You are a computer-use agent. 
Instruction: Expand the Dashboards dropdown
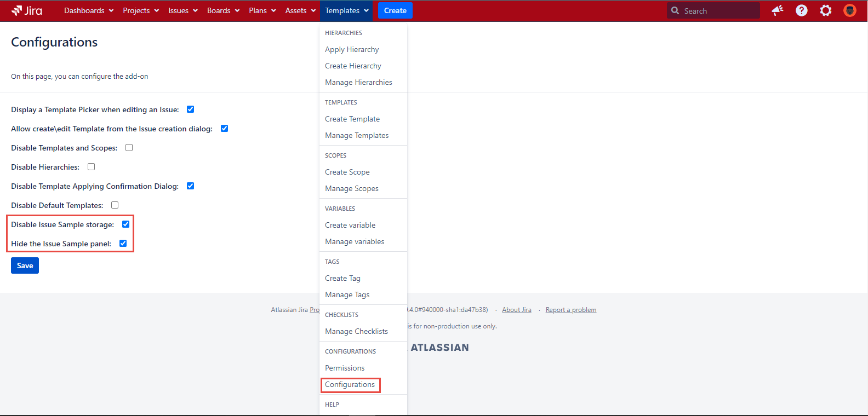click(89, 10)
